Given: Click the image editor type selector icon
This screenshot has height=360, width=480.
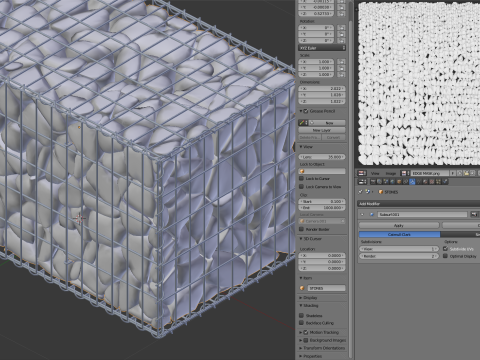Looking at the screenshot, I should pos(362,173).
